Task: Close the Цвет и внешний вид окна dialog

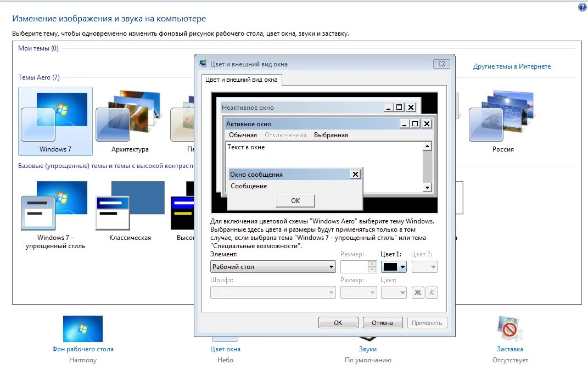Action: pyautogui.click(x=441, y=64)
